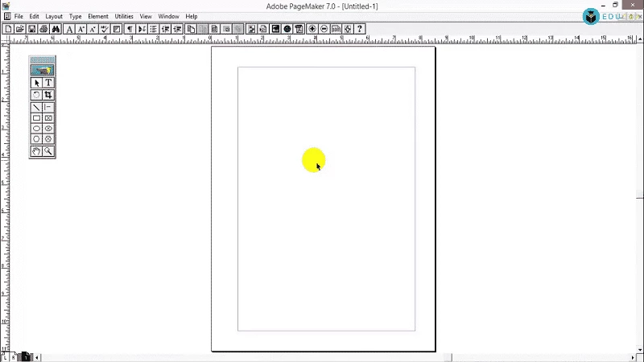Open the Element menu
Screen dimensions: 644x362
click(x=97, y=16)
